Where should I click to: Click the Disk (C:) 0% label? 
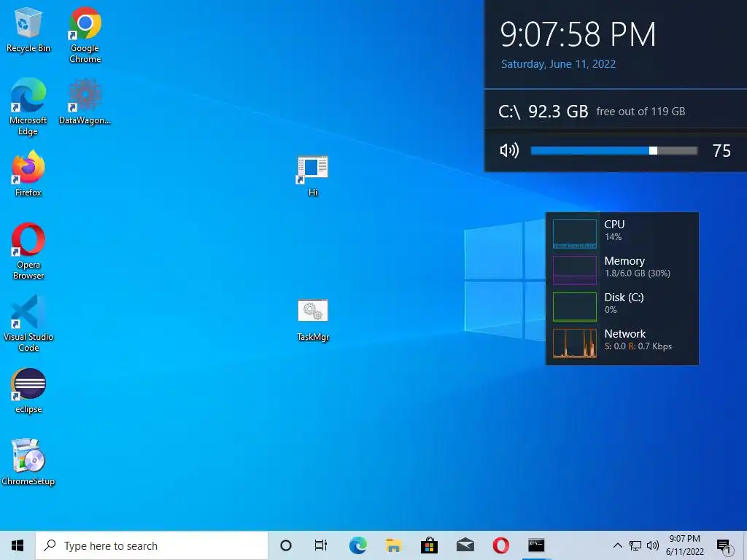[x=624, y=303]
